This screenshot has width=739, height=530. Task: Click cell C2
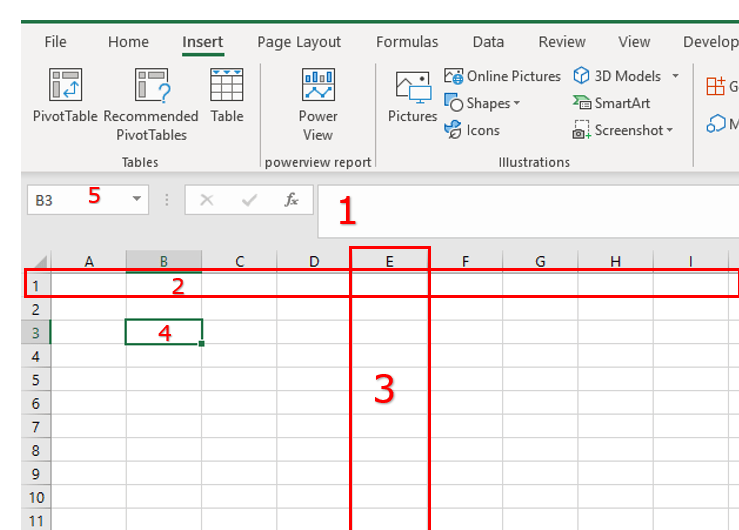coord(239,309)
